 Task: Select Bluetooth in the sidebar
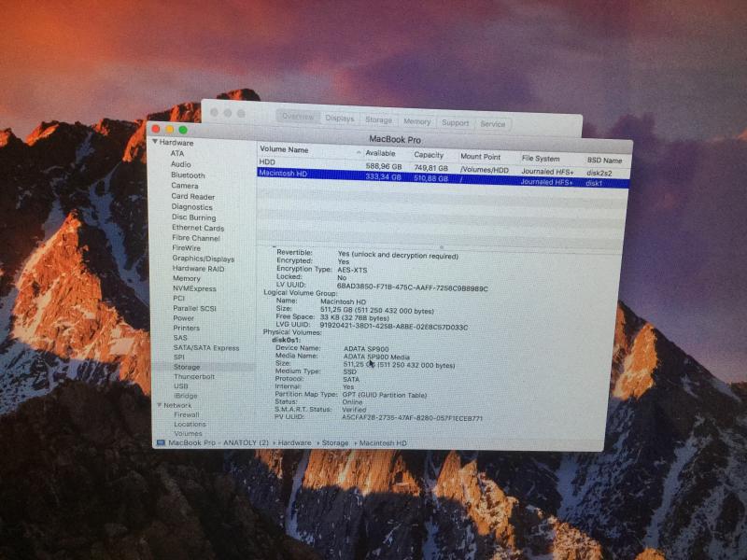click(188, 175)
